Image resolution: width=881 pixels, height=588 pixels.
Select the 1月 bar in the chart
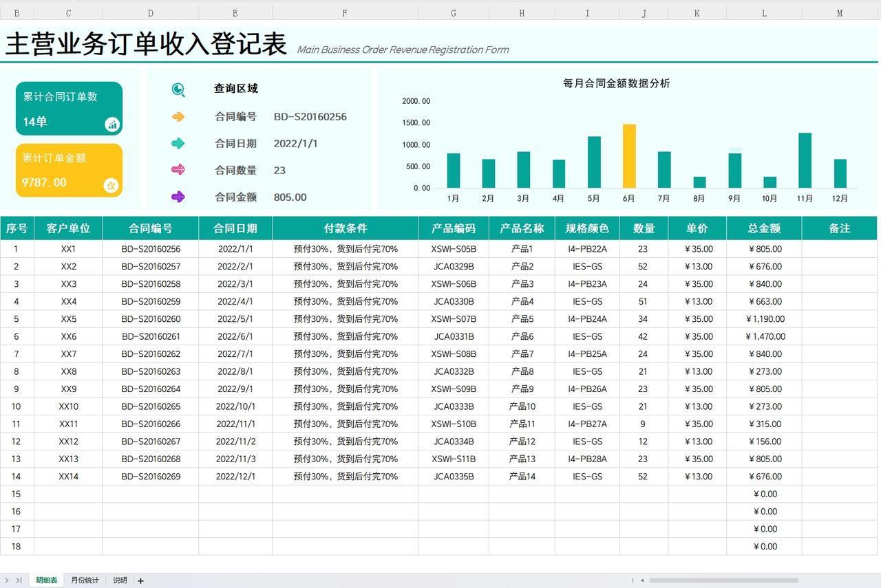pos(453,171)
